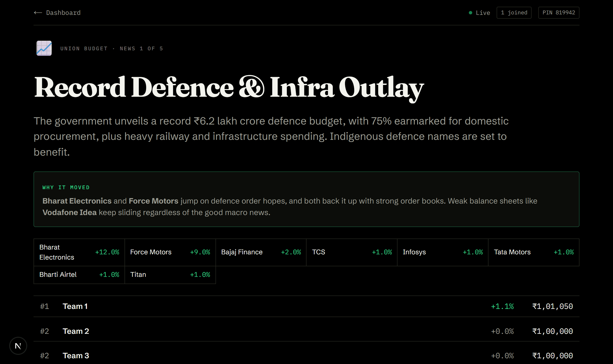
Task: Open the Team 3 leaderboard row
Action: 306,356
